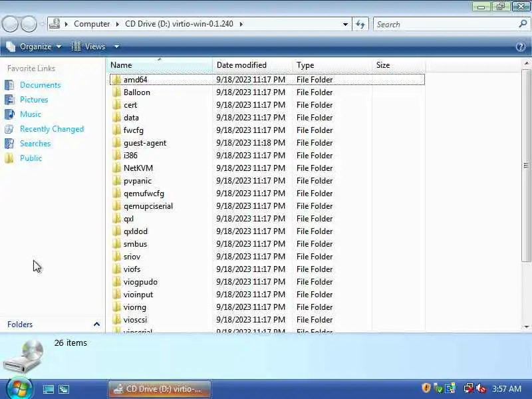
Task: Click the CD Drive taskbar button
Action: click(160, 389)
